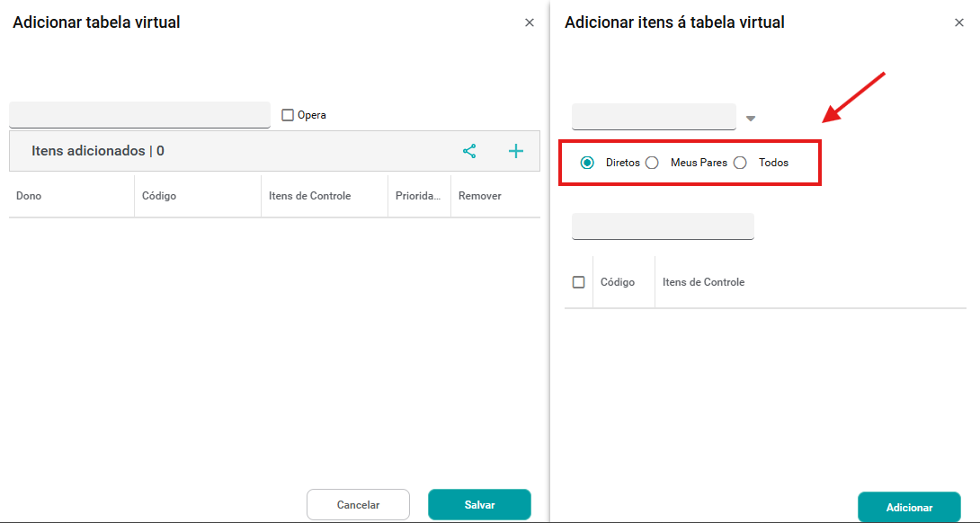The height and width of the screenshot is (523, 980).
Task: Close the Adicionar itens á tabela virtual panel
Action: pos(959,22)
